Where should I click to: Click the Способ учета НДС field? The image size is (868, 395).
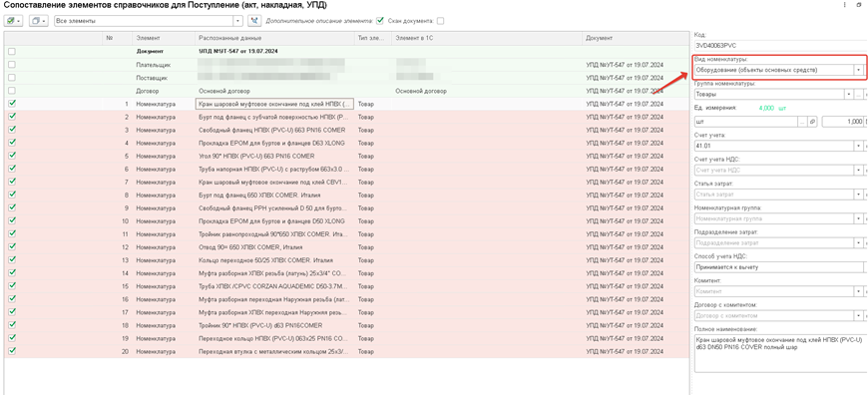point(779,267)
